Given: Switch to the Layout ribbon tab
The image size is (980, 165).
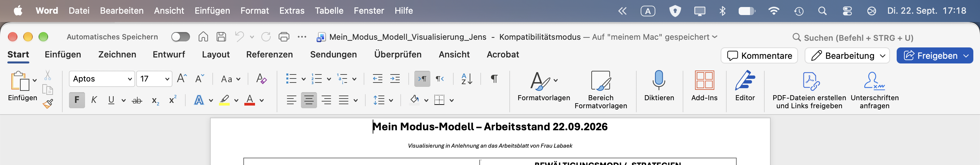Looking at the screenshot, I should (216, 54).
